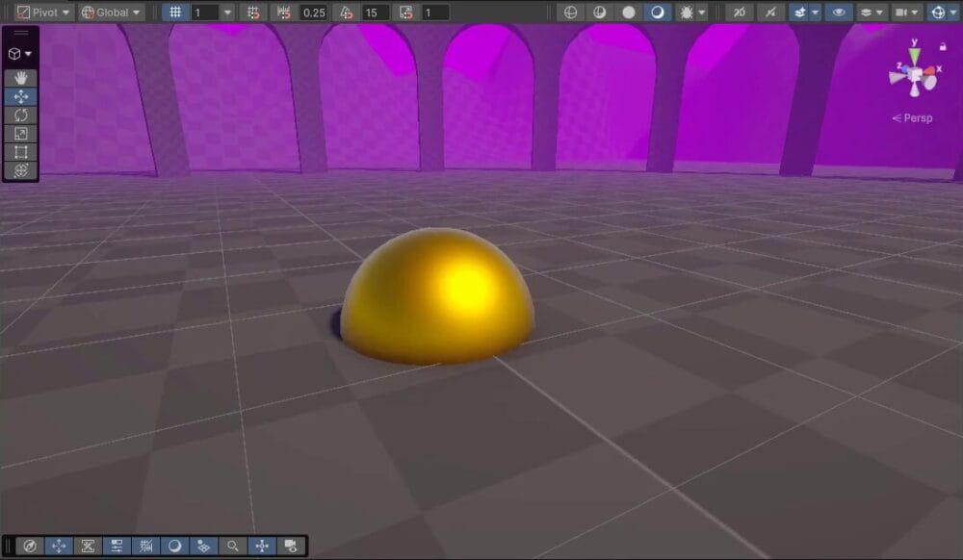963x560 pixels.
Task: Select the Scale tool
Action: (x=21, y=133)
